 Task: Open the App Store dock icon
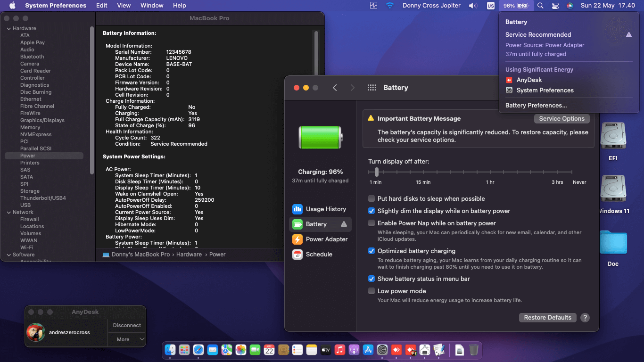(x=368, y=350)
